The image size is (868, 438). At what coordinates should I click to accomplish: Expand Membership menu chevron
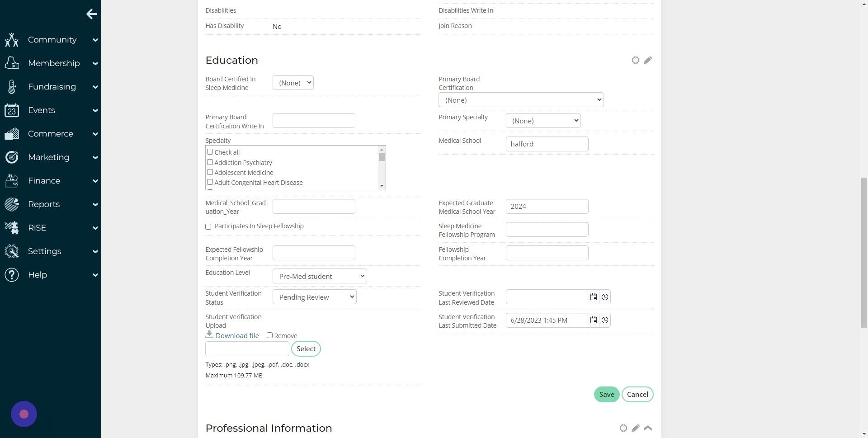coord(95,64)
